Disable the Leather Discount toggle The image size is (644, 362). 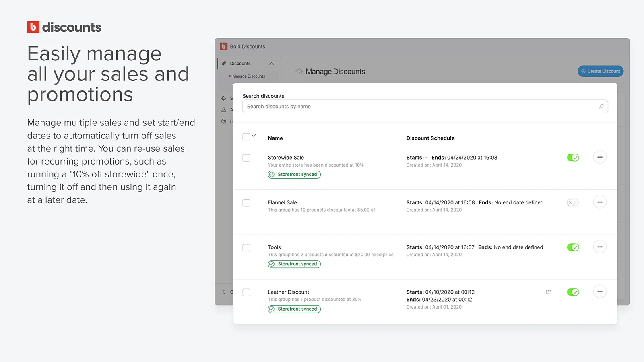tap(573, 292)
